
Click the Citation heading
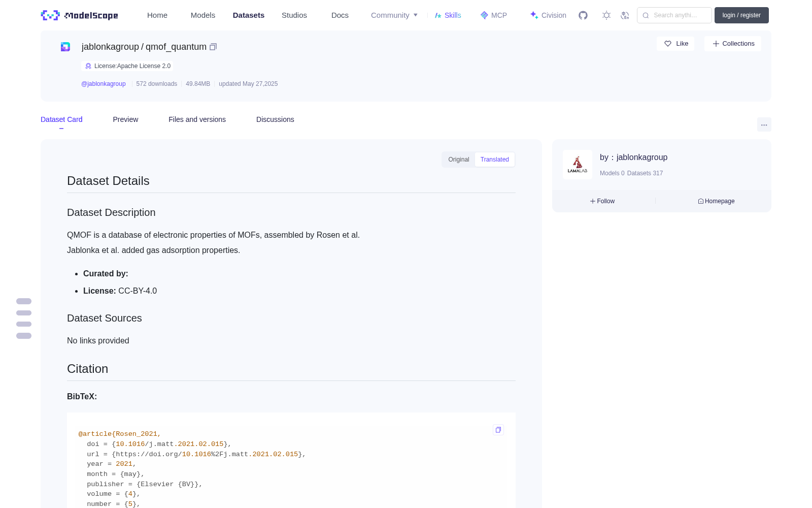coord(87,369)
